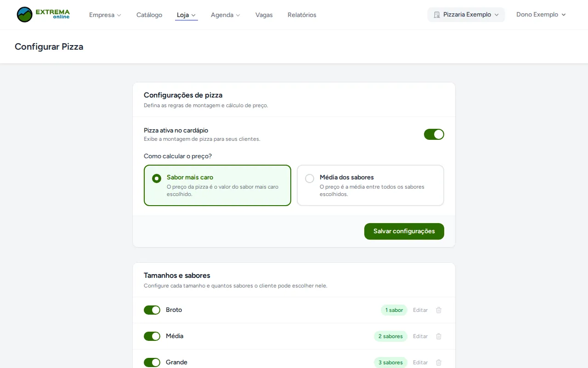
Task: Edit the Broto size
Action: (420, 310)
